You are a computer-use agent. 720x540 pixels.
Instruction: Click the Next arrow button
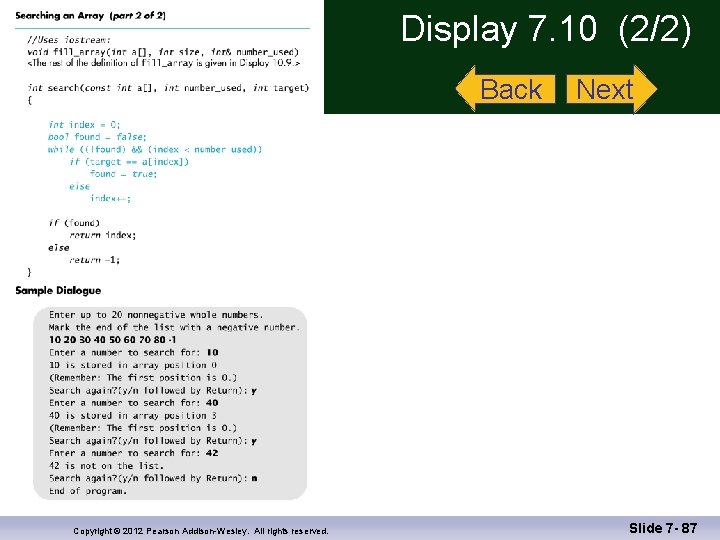(612, 89)
